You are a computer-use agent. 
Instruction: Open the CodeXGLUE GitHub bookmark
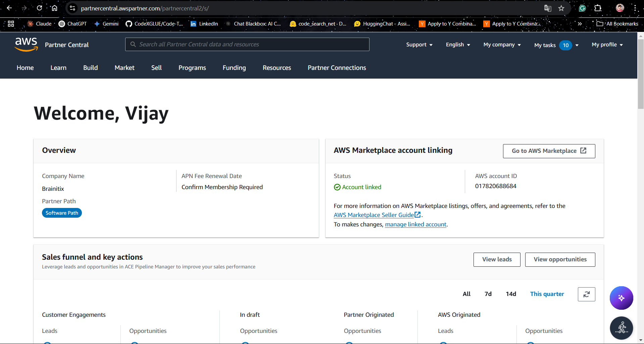pyautogui.click(x=154, y=24)
